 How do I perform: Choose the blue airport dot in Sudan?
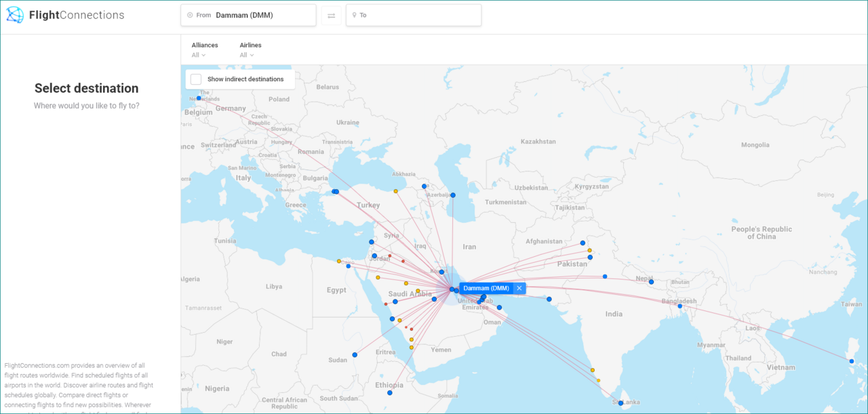[355, 354]
